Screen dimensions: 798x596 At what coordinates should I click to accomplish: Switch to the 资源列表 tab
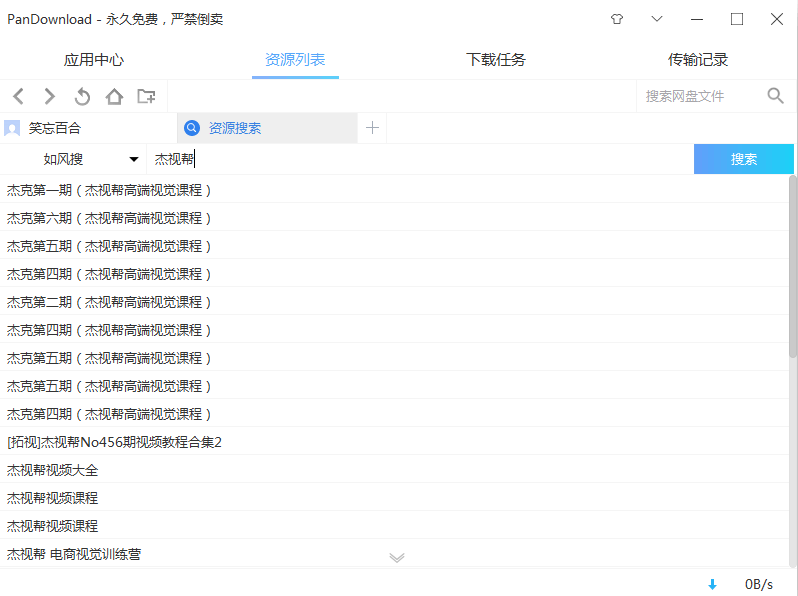pos(295,60)
